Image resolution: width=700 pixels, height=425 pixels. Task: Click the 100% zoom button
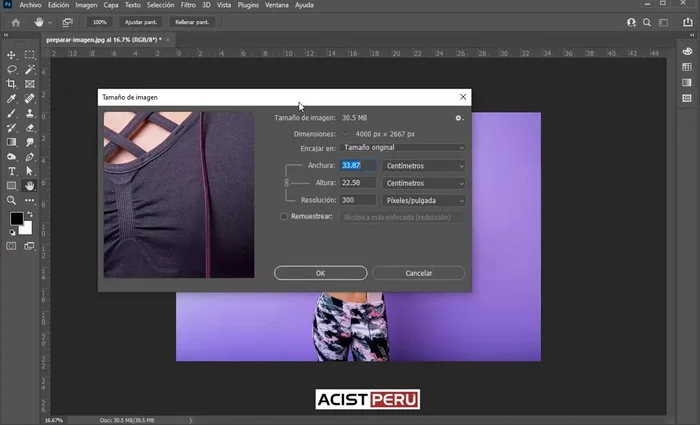[100, 22]
